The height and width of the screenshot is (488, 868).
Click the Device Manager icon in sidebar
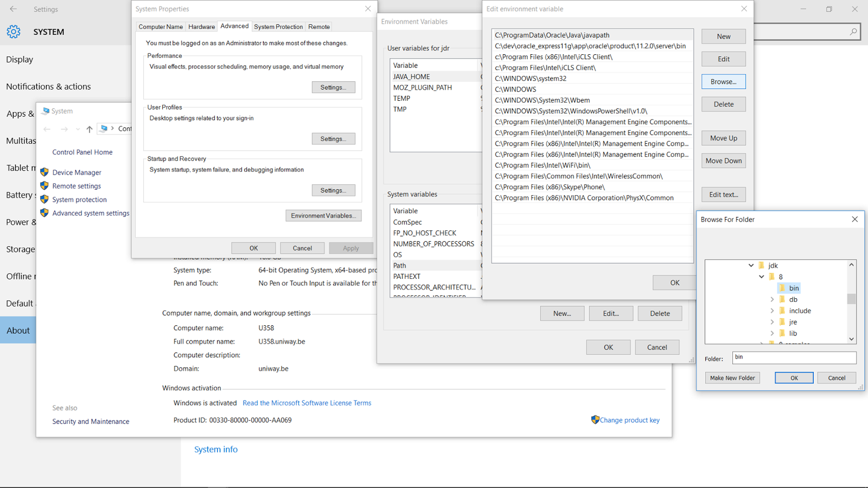click(44, 172)
